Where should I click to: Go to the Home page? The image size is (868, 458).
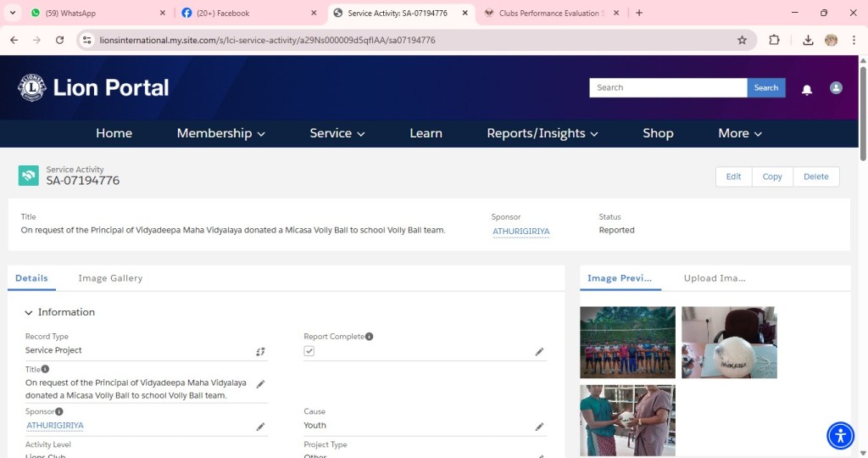click(x=114, y=133)
